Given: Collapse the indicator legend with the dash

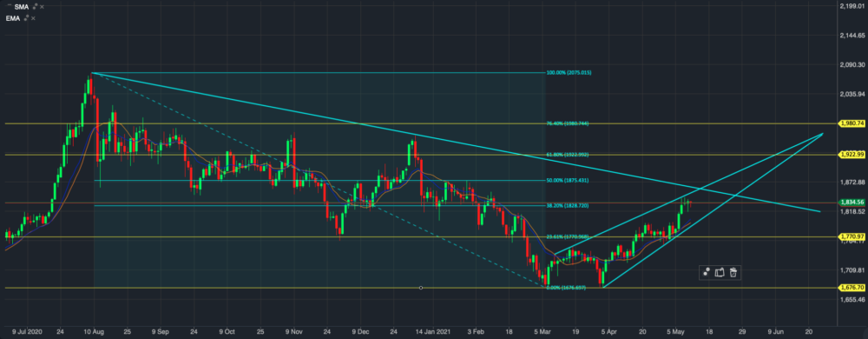Looking at the screenshot, I should point(9,4).
